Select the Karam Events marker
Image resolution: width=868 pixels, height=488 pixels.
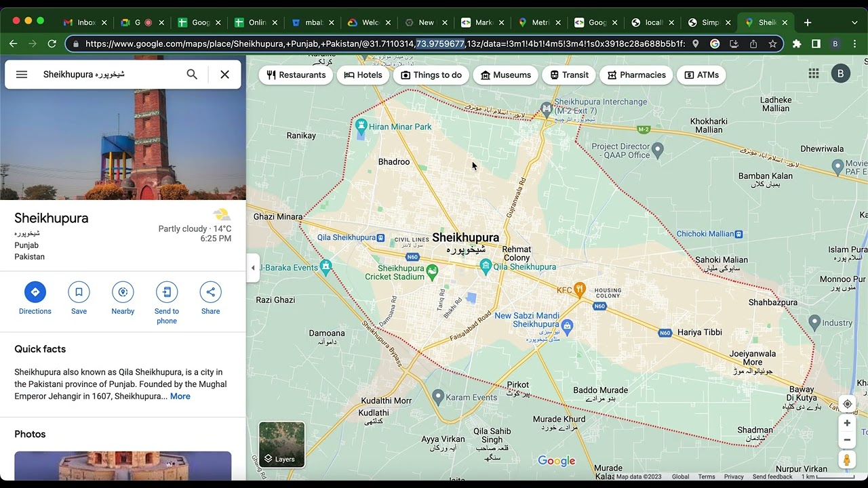(438, 396)
